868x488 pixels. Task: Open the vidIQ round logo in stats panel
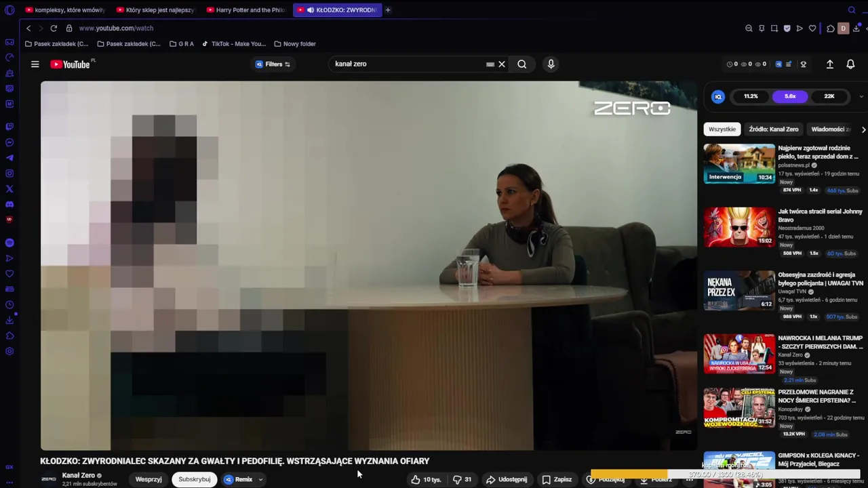click(717, 97)
